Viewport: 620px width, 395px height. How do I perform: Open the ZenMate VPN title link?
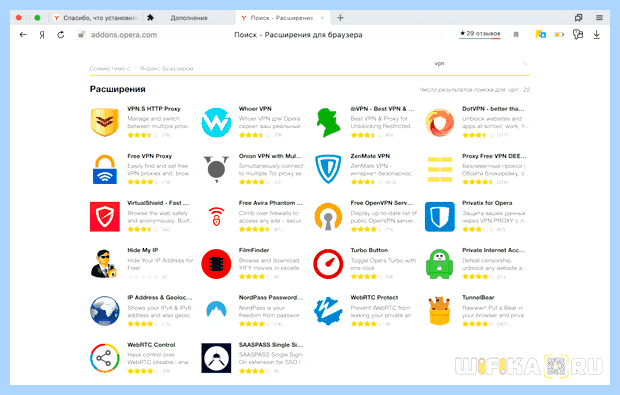pos(370,156)
